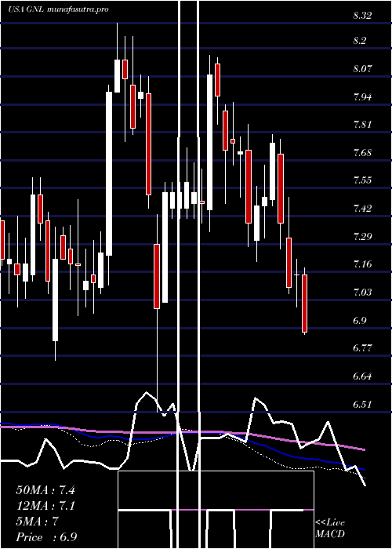The height and width of the screenshot is (549, 392).
Task: Click the 6.9 price axis label
Action: point(359,320)
